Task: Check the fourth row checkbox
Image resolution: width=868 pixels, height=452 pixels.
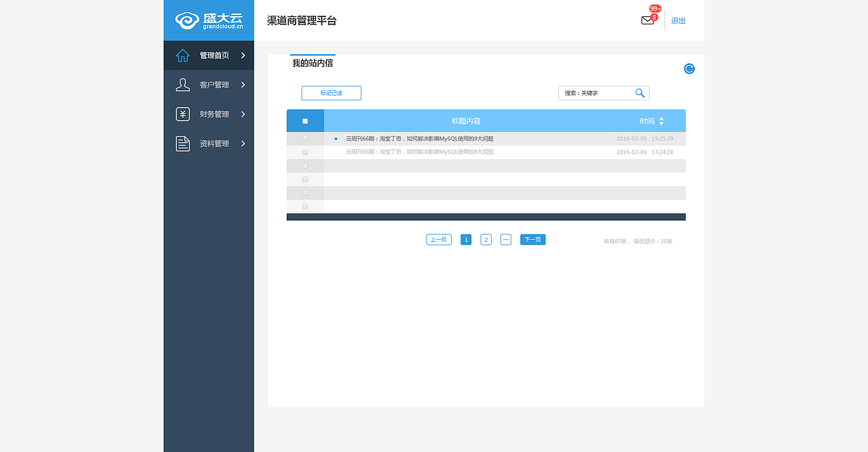Action: [305, 179]
